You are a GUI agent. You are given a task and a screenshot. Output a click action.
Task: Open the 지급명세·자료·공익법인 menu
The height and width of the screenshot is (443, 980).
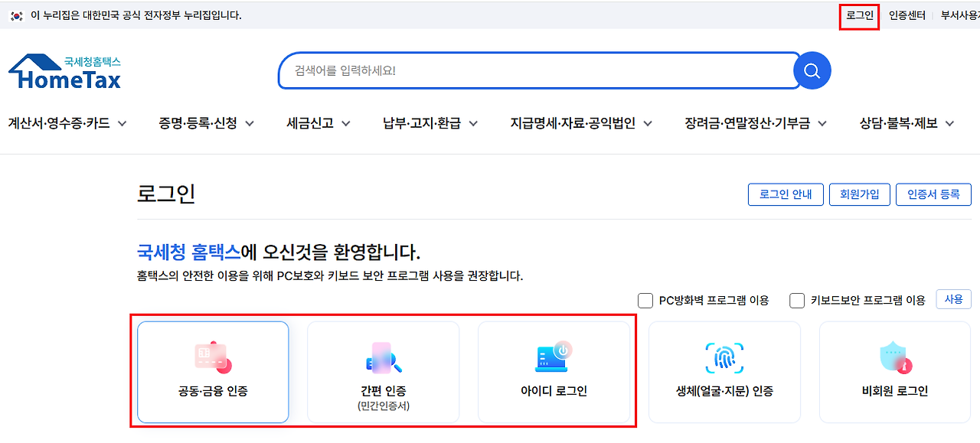(x=581, y=123)
